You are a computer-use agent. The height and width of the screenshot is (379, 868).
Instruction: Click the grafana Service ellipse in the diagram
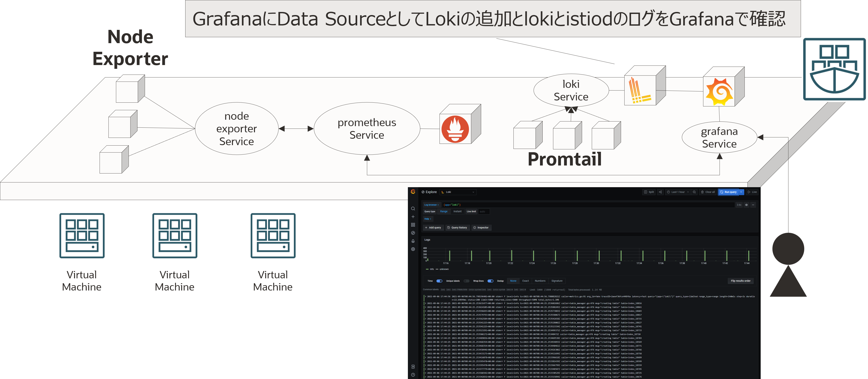coord(719,137)
